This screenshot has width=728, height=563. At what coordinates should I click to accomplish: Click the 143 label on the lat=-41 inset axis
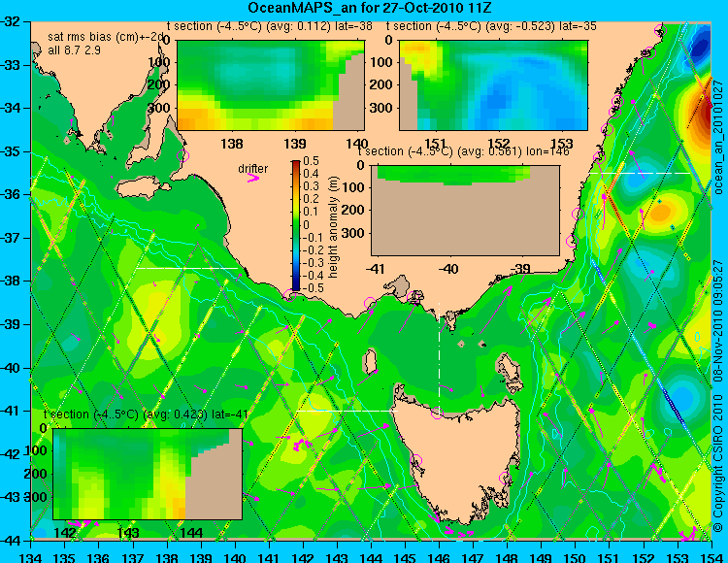[x=128, y=533]
